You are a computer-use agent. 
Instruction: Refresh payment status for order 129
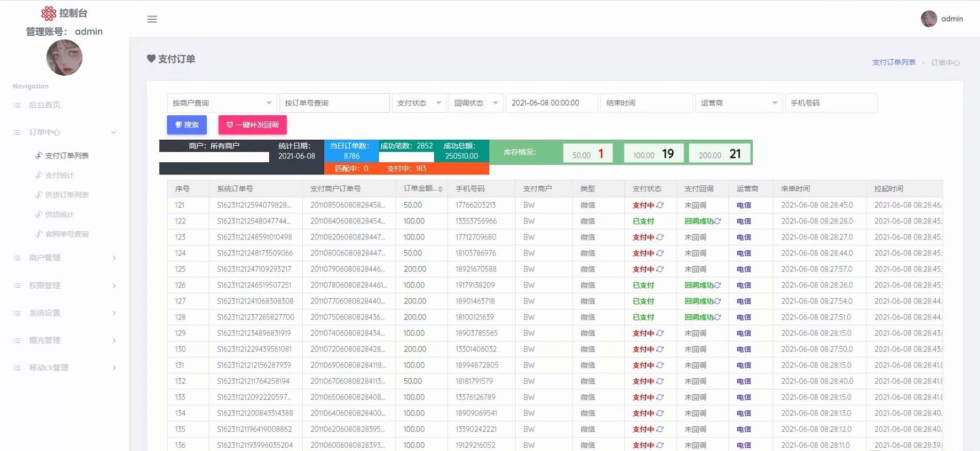click(660, 333)
